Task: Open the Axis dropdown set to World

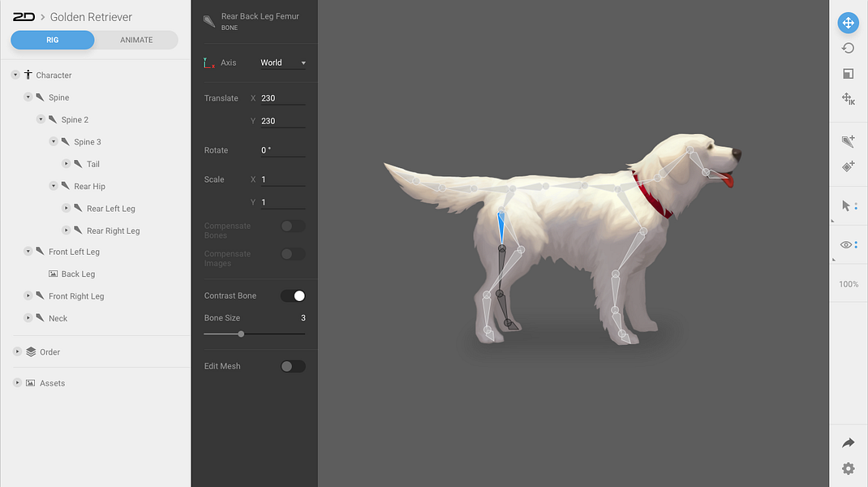Action: point(282,62)
